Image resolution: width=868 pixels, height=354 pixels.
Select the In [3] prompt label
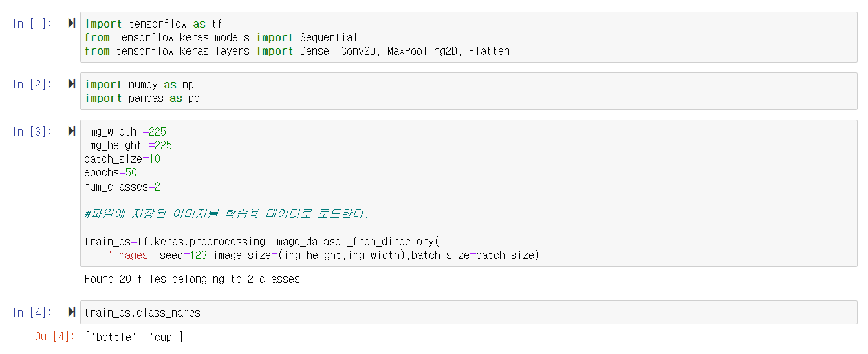pyautogui.click(x=32, y=131)
